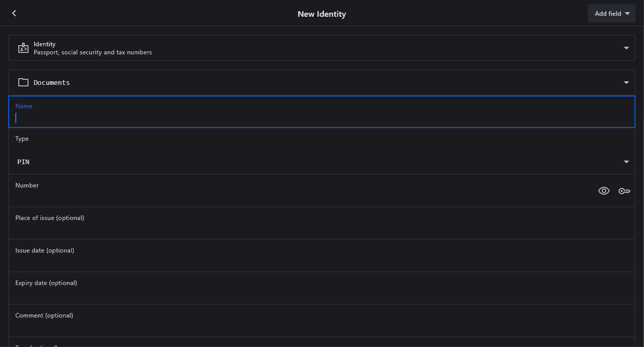This screenshot has width=644, height=347.
Task: Open the Type PIN dropdown
Action: (x=626, y=162)
